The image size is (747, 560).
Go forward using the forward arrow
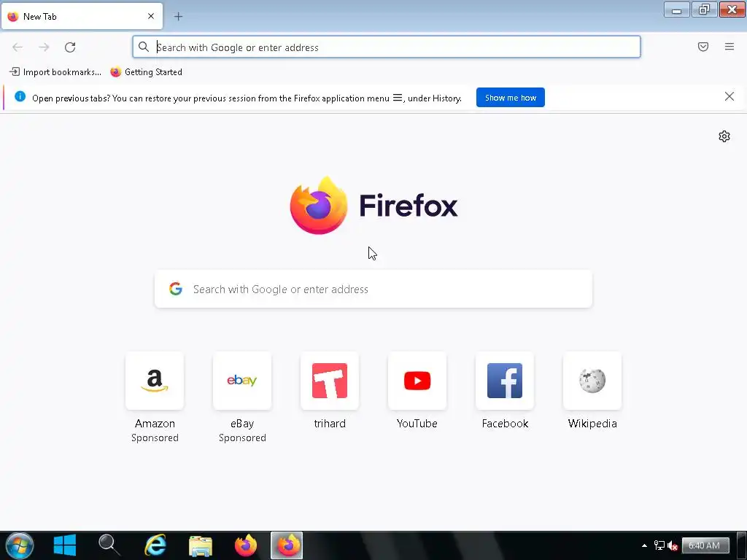[x=44, y=47]
